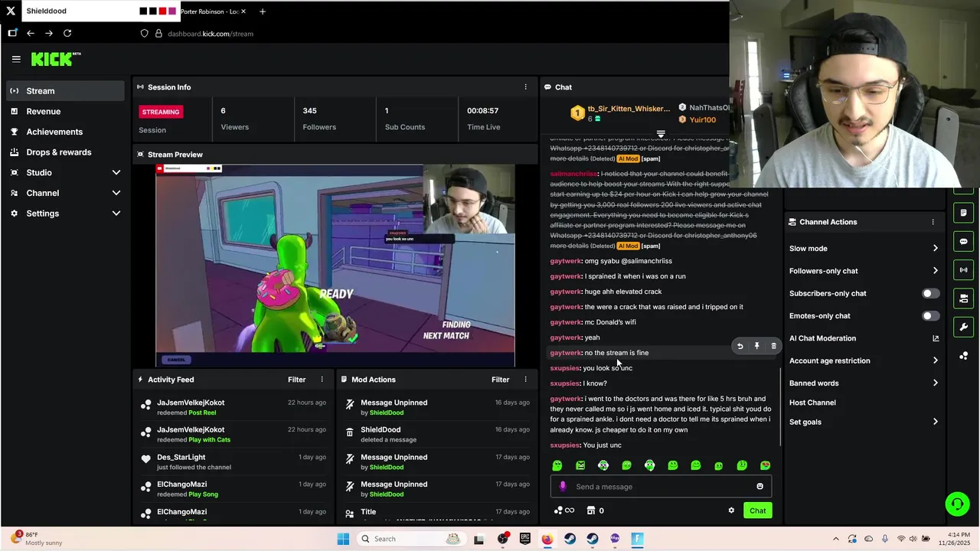Open the green support headset button
The image size is (980, 551).
point(957,504)
